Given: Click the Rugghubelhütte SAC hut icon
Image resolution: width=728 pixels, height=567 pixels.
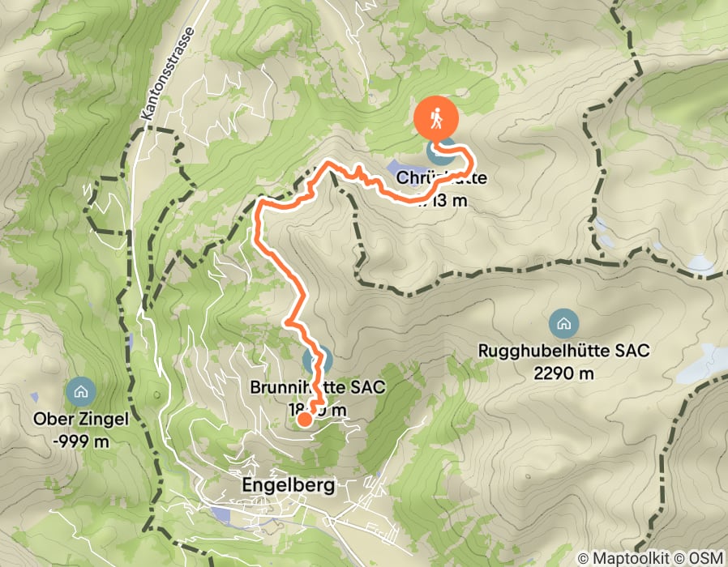Looking at the screenshot, I should click(563, 323).
